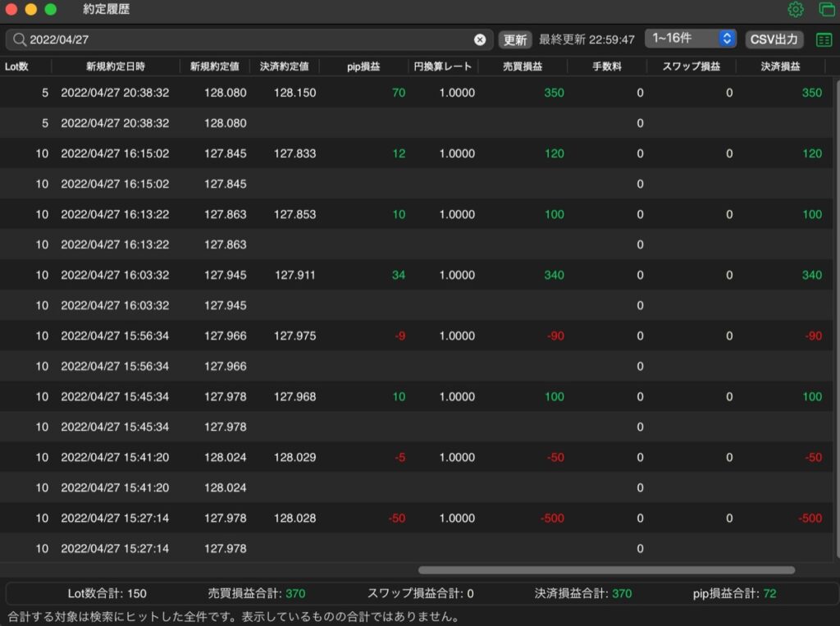
Task: Open the settings gear icon
Action: click(795, 9)
